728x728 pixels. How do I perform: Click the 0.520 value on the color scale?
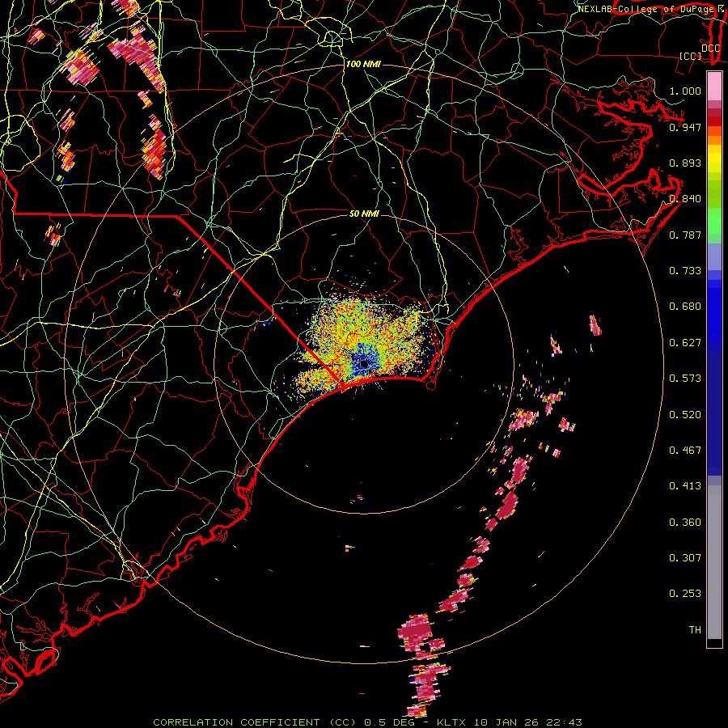click(x=685, y=415)
